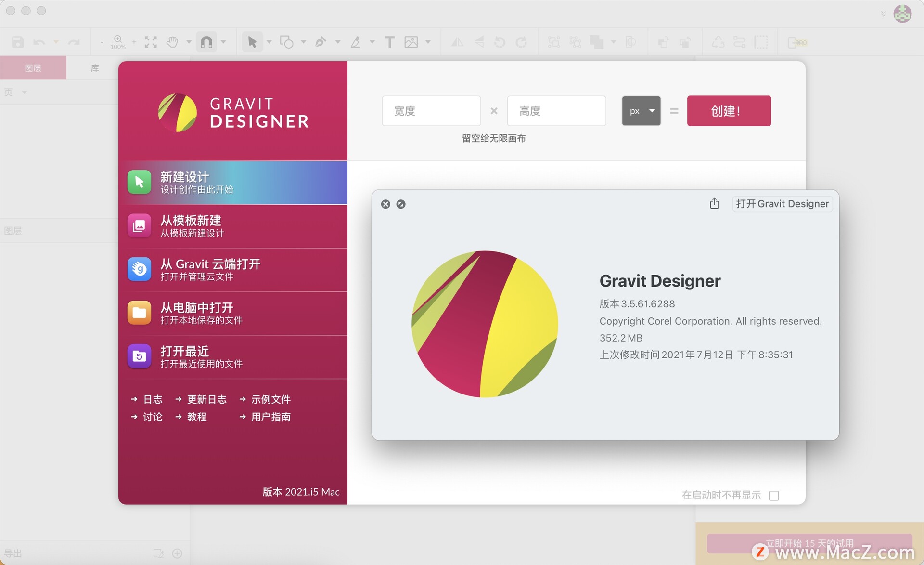Image resolution: width=924 pixels, height=565 pixels.
Task: Open dropdown arrow beside Pointer tool
Action: (269, 42)
